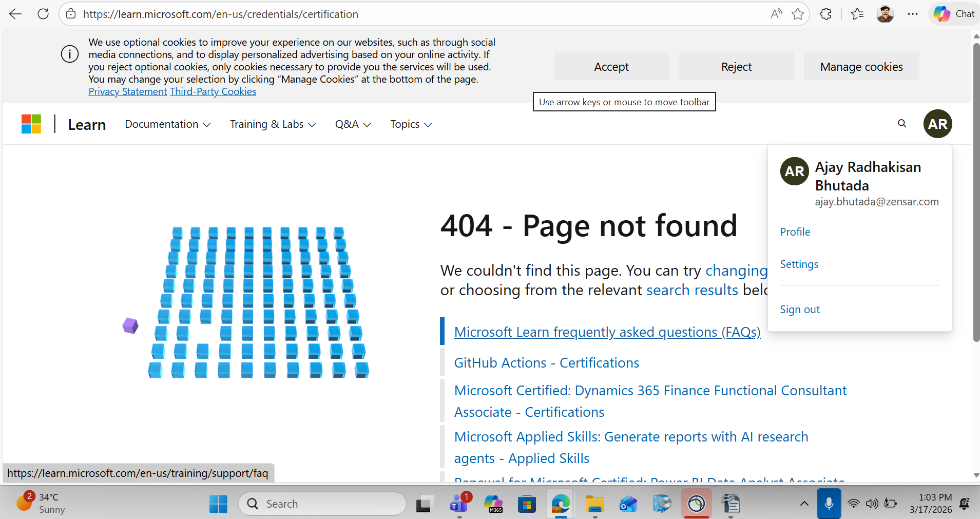980x519 pixels.
Task: Open File Explorer from taskbar
Action: click(594, 504)
